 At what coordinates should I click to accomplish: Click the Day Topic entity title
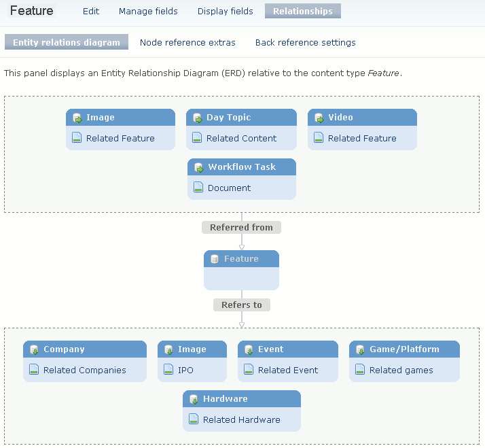229,118
